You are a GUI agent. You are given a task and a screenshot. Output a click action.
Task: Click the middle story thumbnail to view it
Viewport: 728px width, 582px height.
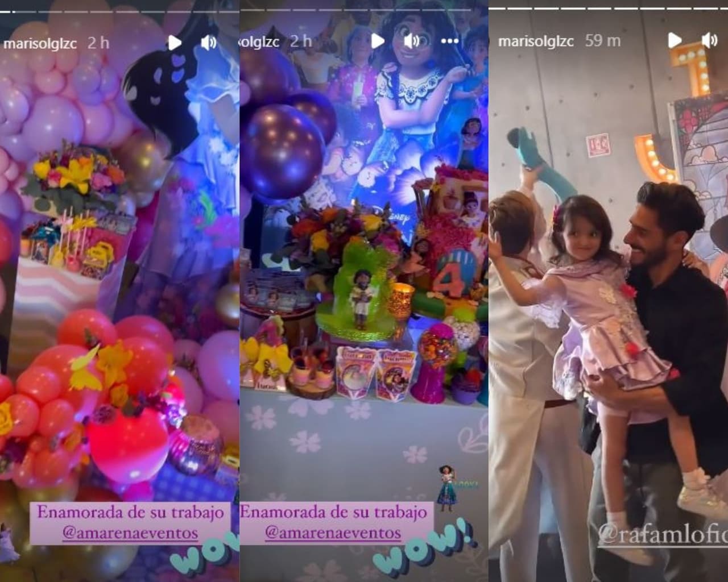[x=364, y=284]
